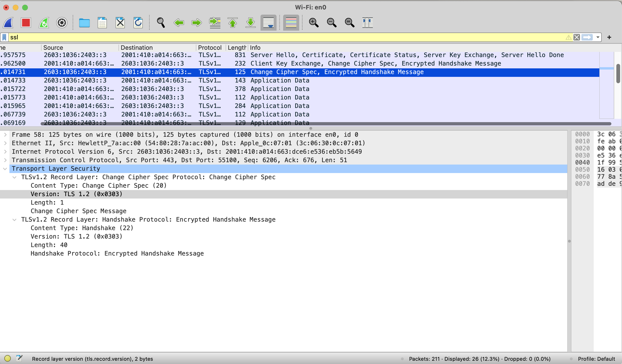Sort by the Protocol column header

210,48
